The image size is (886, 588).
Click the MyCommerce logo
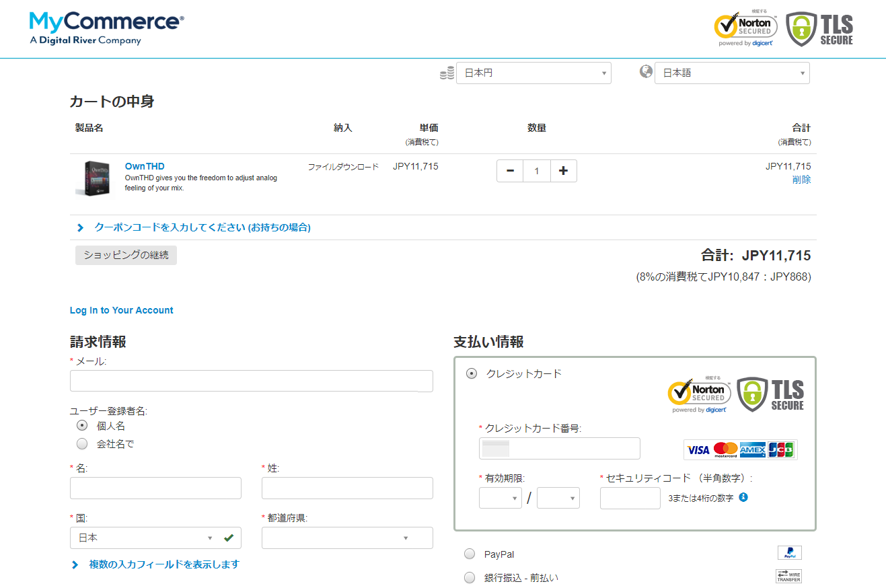pos(106,29)
